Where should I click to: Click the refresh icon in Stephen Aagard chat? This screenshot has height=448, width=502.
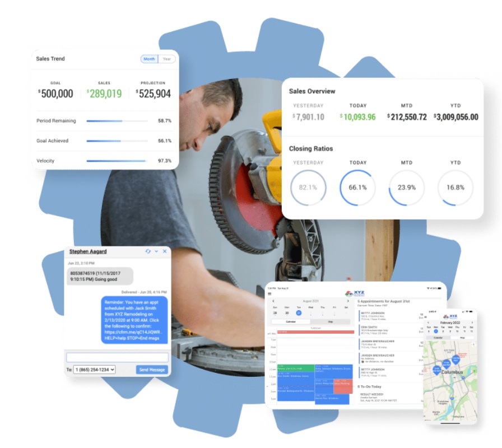[x=148, y=251]
